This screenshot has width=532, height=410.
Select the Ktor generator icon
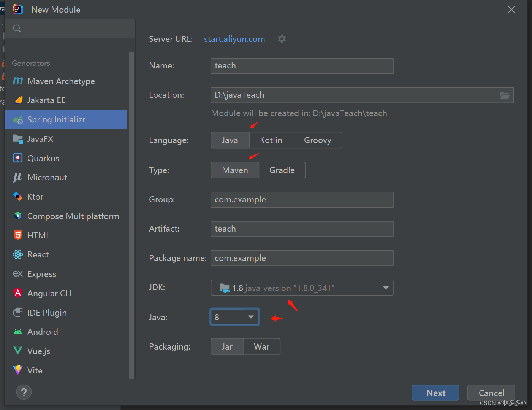point(18,197)
